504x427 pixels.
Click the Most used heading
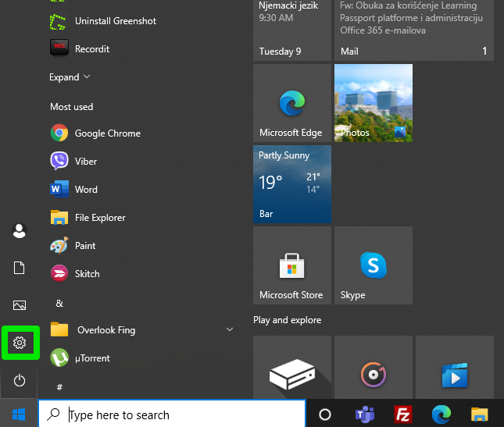(x=71, y=107)
